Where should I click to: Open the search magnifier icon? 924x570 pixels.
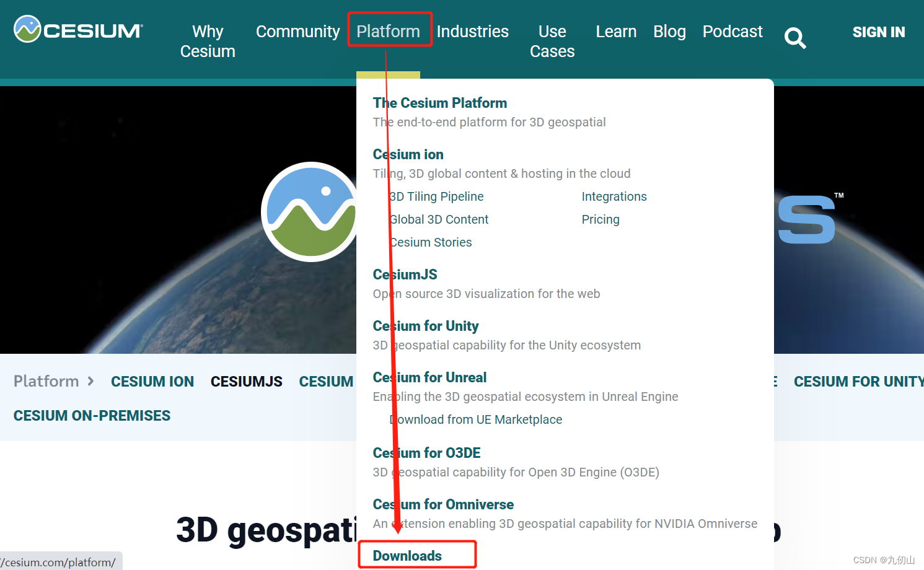point(795,38)
